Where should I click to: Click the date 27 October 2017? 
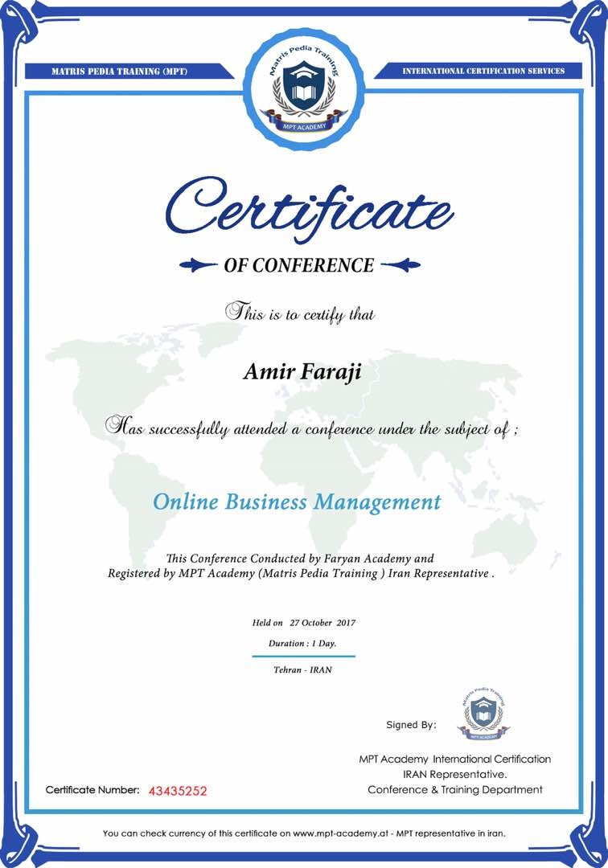coord(322,623)
